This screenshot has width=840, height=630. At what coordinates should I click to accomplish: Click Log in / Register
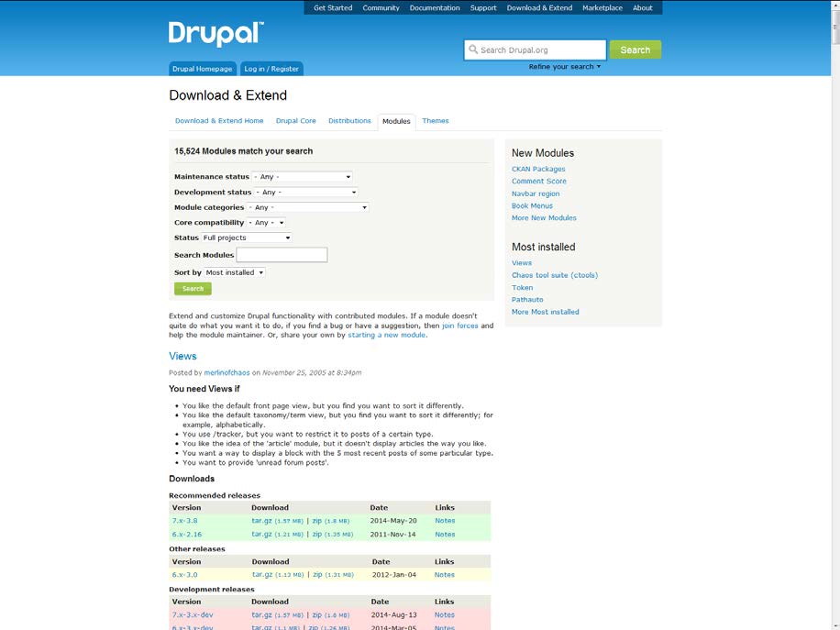coord(271,69)
